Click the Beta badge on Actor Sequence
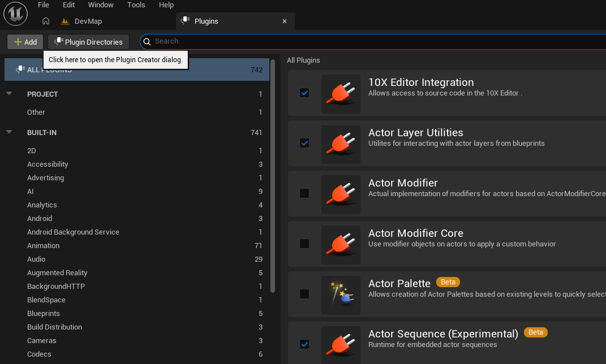The height and width of the screenshot is (364, 606). click(536, 332)
